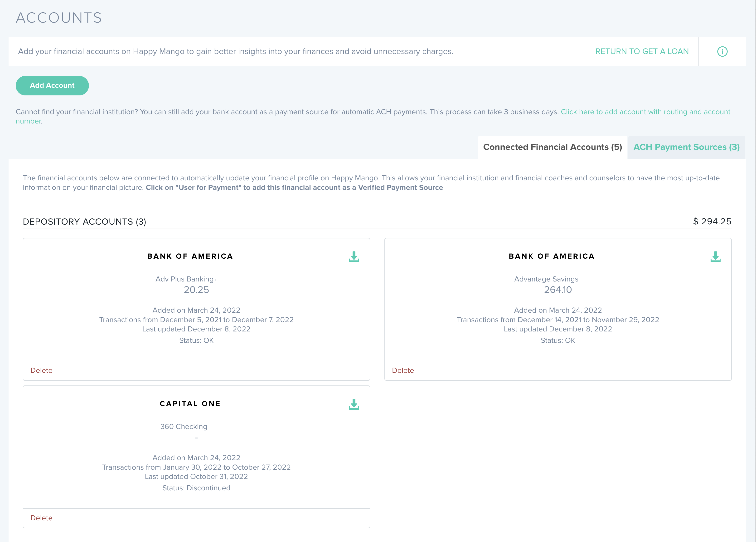Click the Adv Plus Banking 20.25 balance

click(x=196, y=290)
